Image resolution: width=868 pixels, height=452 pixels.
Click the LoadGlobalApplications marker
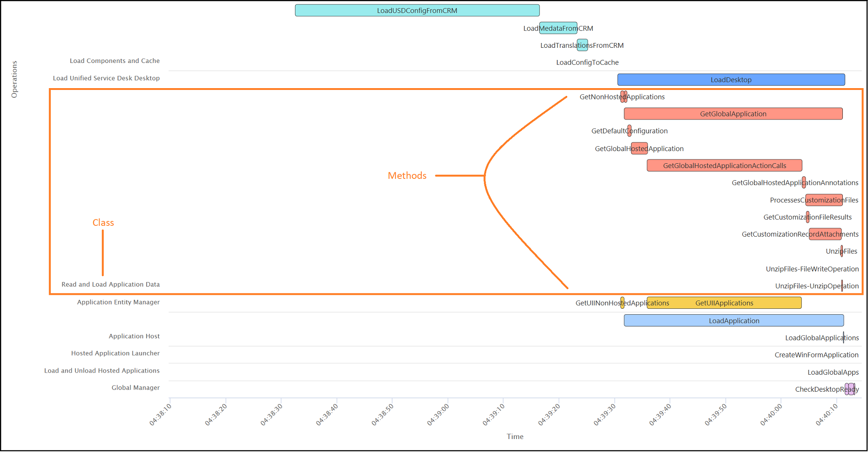[x=844, y=338]
